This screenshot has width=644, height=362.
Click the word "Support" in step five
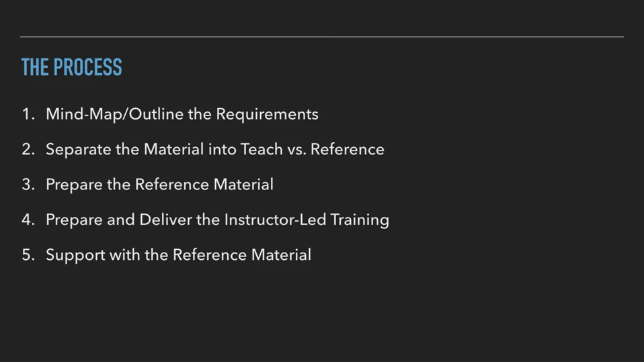[x=75, y=255]
